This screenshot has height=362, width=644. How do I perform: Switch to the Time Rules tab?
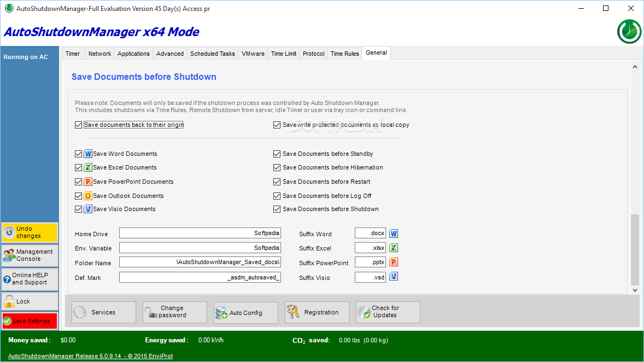click(x=344, y=54)
